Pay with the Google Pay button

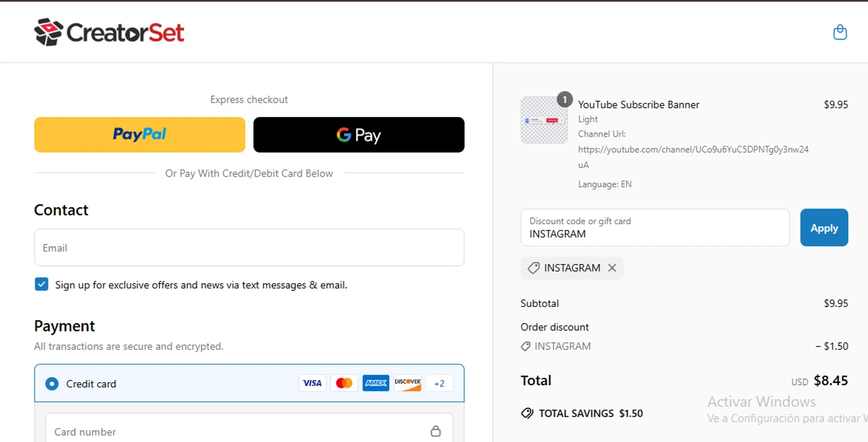click(359, 134)
